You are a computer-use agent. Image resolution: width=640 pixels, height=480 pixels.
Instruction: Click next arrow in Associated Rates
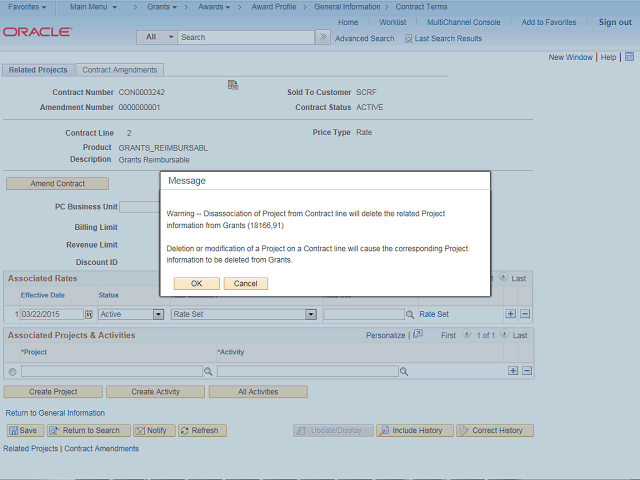point(503,277)
